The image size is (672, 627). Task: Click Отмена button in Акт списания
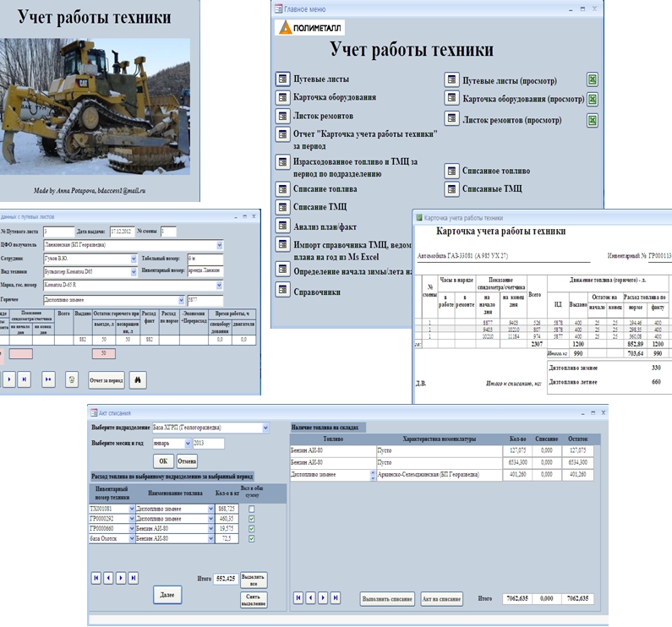pos(187,461)
